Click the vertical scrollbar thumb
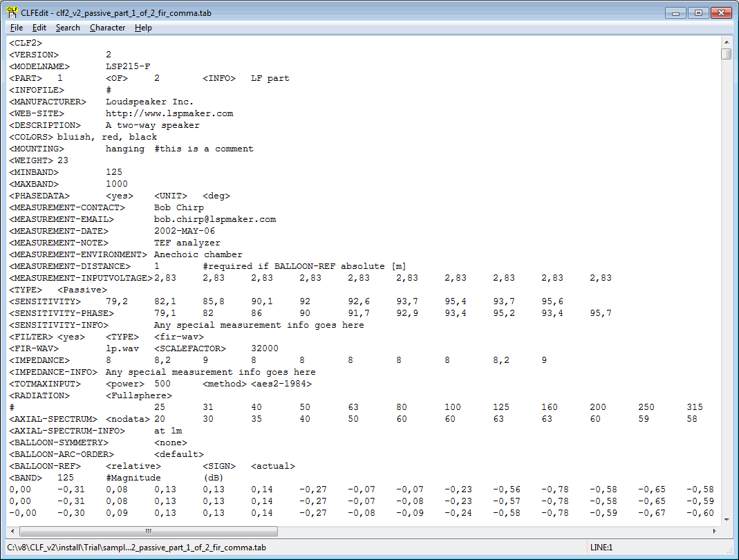The height and width of the screenshot is (560, 739). click(726, 54)
